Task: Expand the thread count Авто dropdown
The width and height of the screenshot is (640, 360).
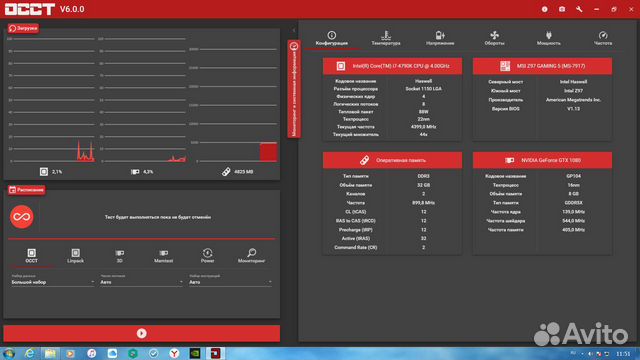Action: pyautogui.click(x=141, y=282)
